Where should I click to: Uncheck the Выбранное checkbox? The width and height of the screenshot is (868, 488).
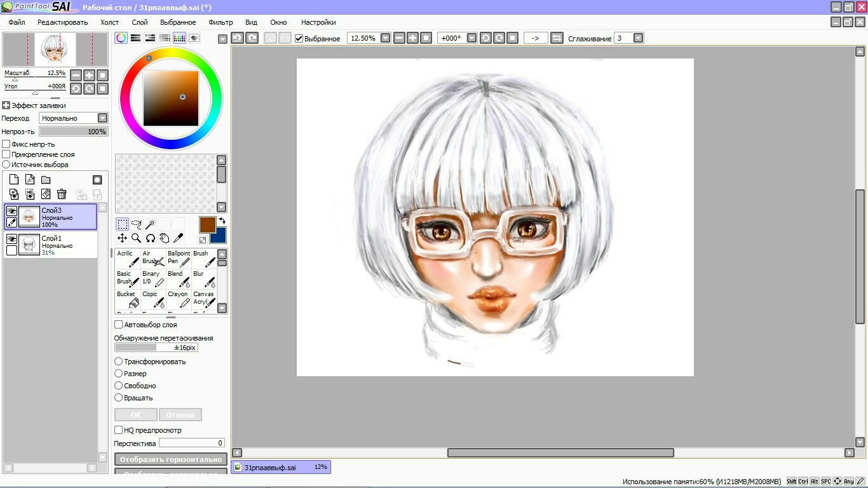pyautogui.click(x=299, y=39)
